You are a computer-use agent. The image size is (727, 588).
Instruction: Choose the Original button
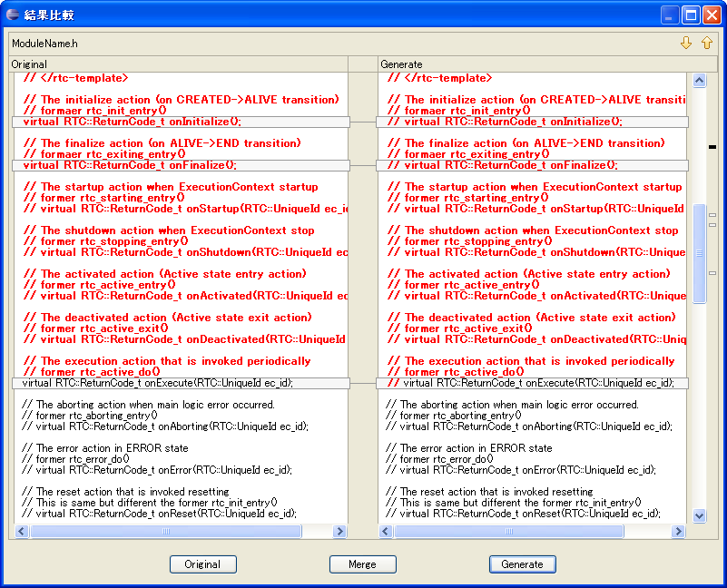(x=203, y=564)
